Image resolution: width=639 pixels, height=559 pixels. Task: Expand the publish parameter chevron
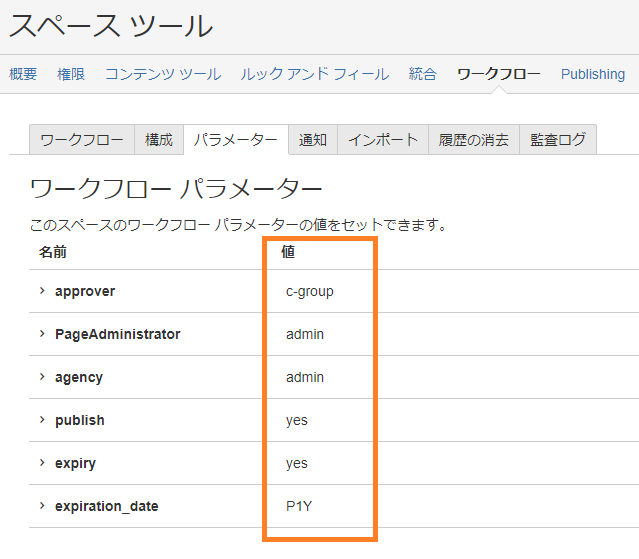[x=42, y=420]
